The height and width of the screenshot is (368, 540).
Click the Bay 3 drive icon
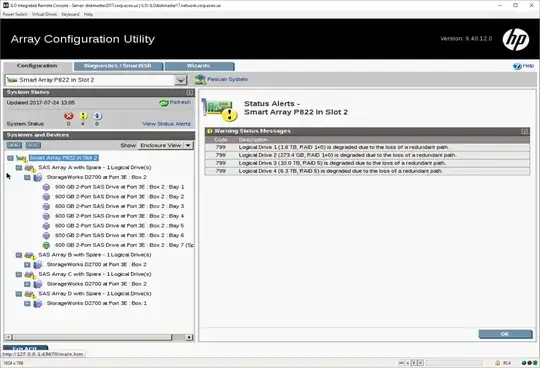46,206
